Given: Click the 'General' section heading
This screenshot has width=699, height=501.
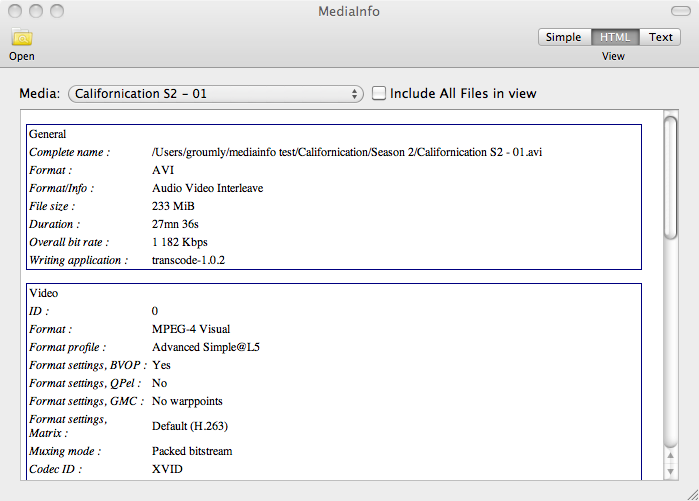Looking at the screenshot, I should tap(47, 134).
